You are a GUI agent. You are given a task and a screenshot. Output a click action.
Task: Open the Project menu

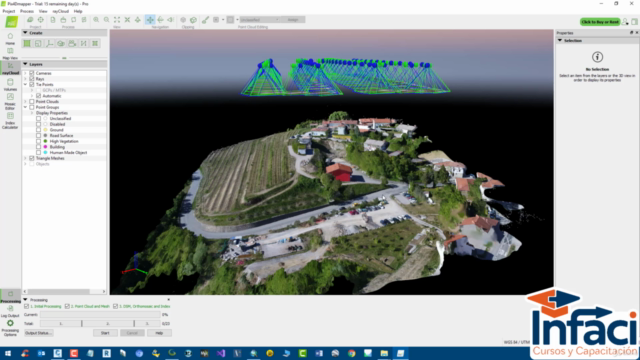pos(9,11)
